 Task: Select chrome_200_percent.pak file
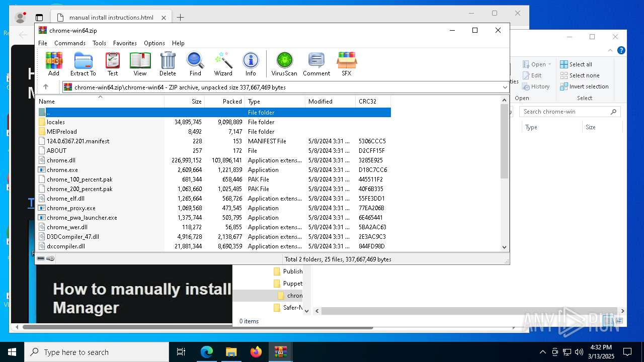tap(214, 189)
